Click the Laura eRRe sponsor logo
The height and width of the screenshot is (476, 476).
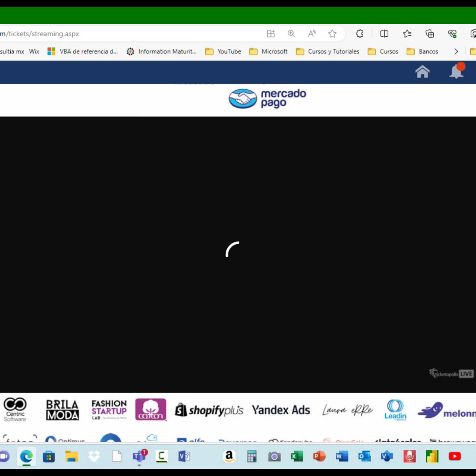point(347,410)
